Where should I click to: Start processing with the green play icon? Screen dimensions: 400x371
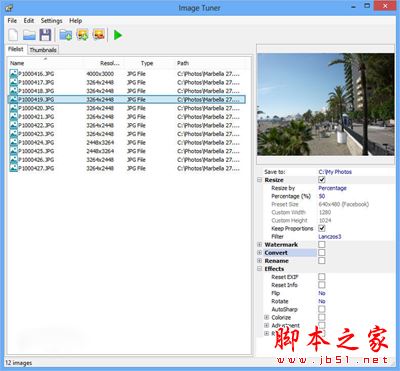point(118,35)
